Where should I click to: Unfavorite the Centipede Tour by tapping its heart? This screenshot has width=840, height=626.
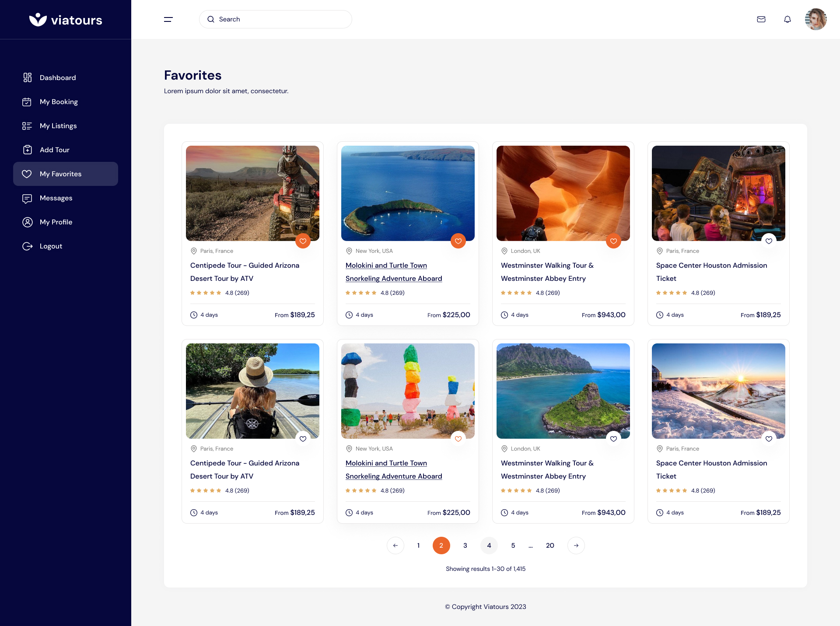tap(303, 241)
